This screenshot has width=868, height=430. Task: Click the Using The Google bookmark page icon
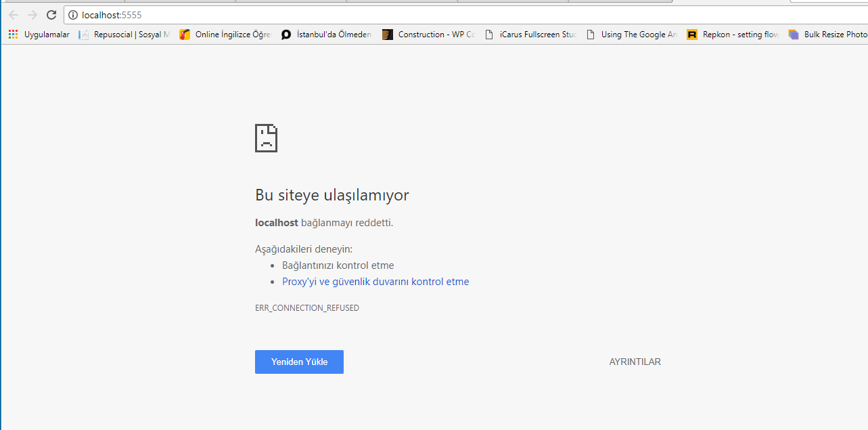point(591,35)
